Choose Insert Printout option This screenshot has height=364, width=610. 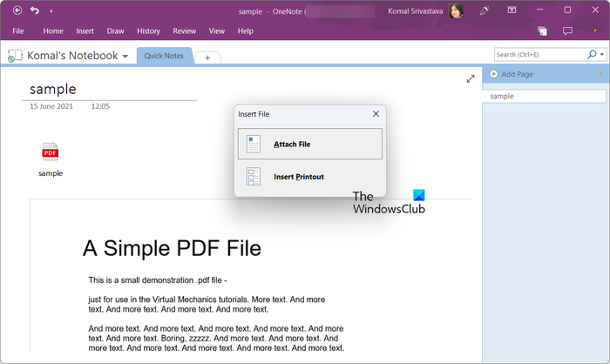click(x=310, y=177)
